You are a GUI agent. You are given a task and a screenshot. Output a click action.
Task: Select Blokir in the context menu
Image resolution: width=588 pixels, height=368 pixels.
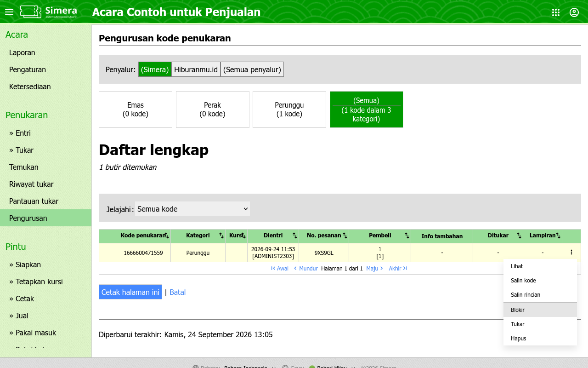[540, 310]
